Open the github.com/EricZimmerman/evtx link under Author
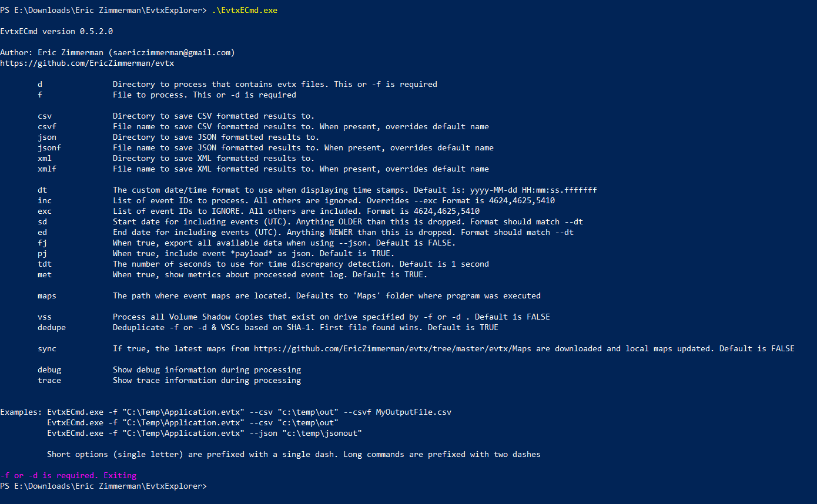The height and width of the screenshot is (504, 817). click(x=87, y=63)
